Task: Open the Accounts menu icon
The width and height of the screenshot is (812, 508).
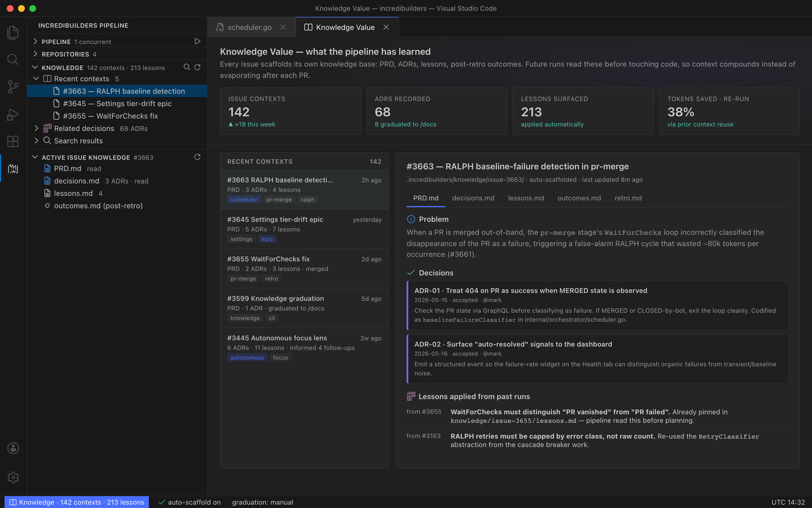Action: [x=13, y=448]
